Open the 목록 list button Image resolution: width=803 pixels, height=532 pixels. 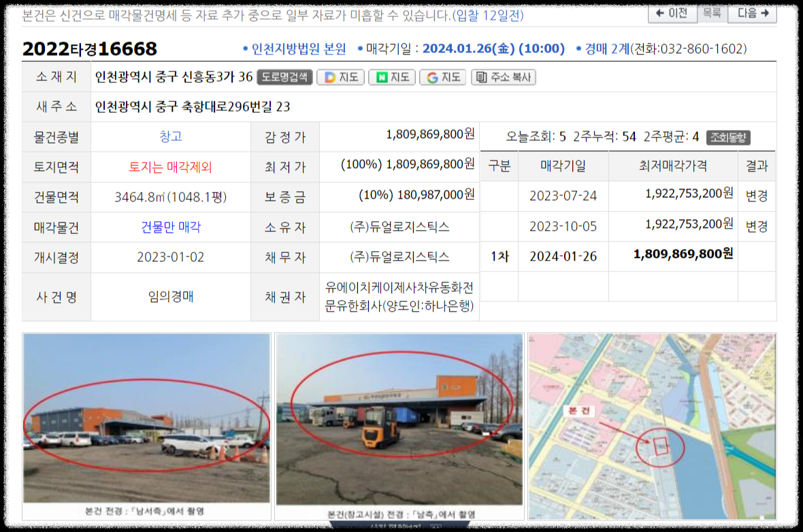coord(712,12)
